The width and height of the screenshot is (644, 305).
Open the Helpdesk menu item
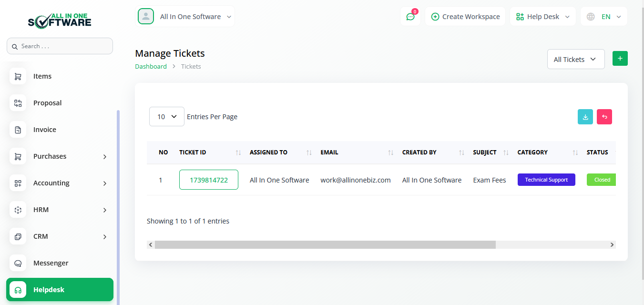60,290
